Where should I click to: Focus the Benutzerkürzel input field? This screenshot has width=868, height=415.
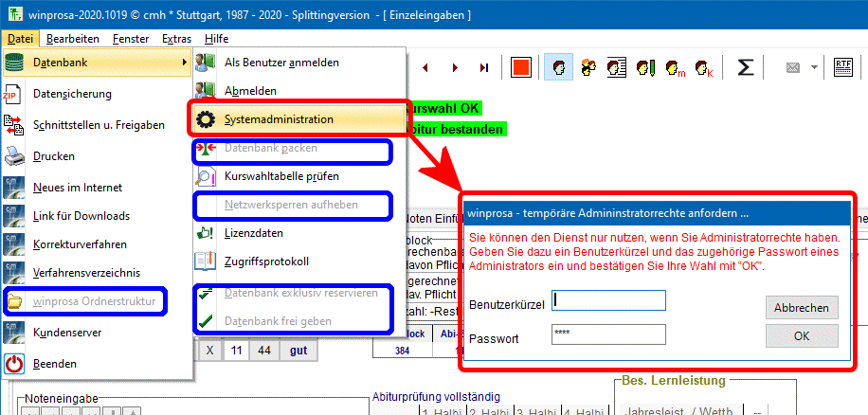coord(608,300)
